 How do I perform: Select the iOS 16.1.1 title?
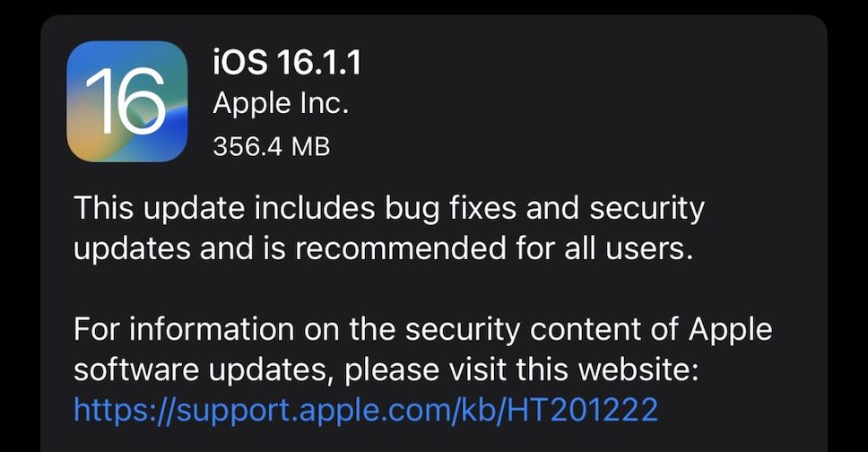[287, 62]
